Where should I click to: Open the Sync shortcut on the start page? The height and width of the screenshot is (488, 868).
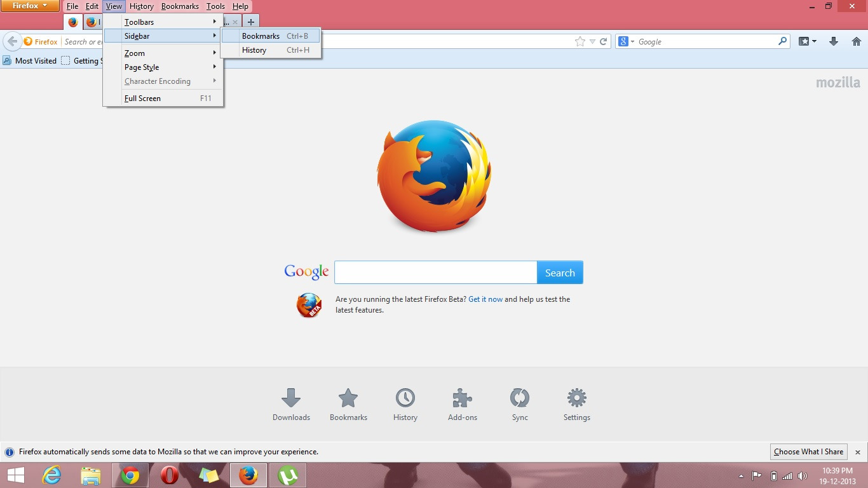(520, 405)
